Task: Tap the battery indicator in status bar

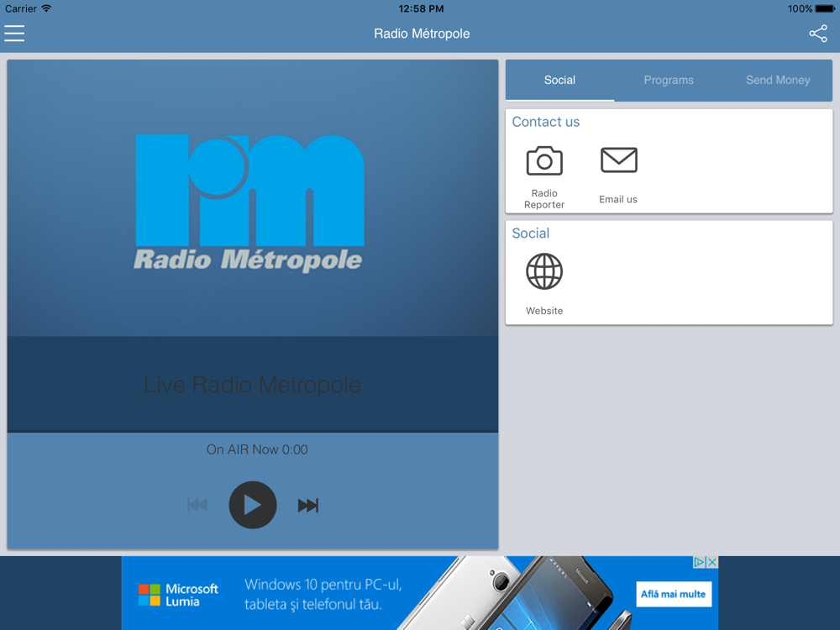Action: click(824, 9)
